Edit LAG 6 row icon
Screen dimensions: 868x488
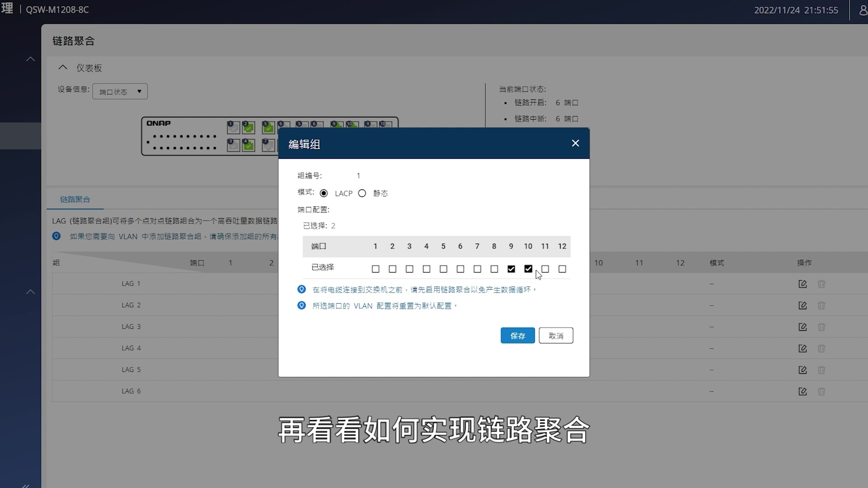tap(802, 391)
